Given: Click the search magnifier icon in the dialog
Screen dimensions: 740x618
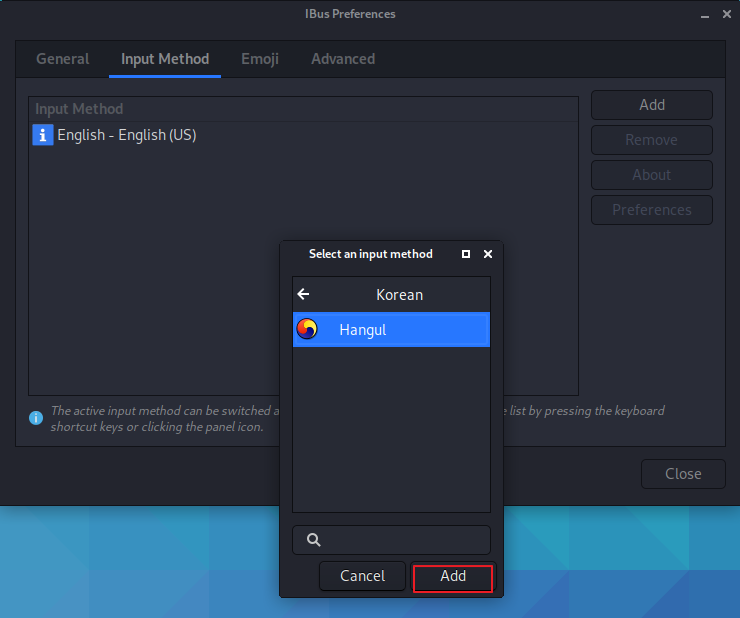Looking at the screenshot, I should (x=314, y=540).
